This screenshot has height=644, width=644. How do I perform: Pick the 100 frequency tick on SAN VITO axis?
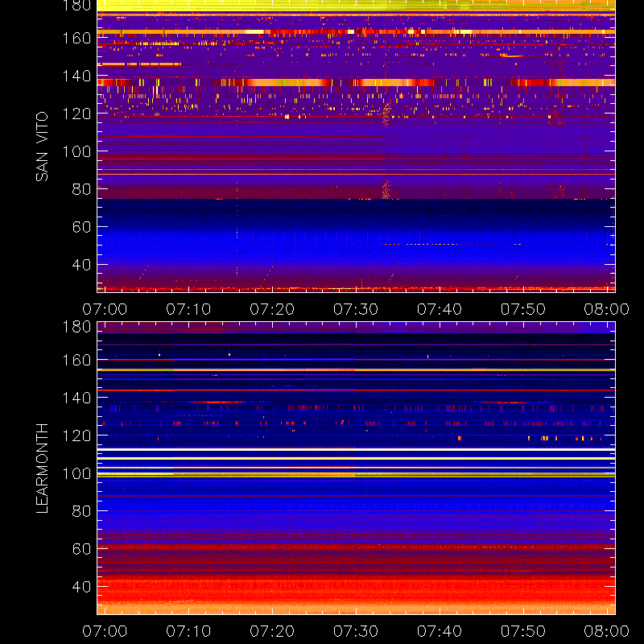coord(76,151)
